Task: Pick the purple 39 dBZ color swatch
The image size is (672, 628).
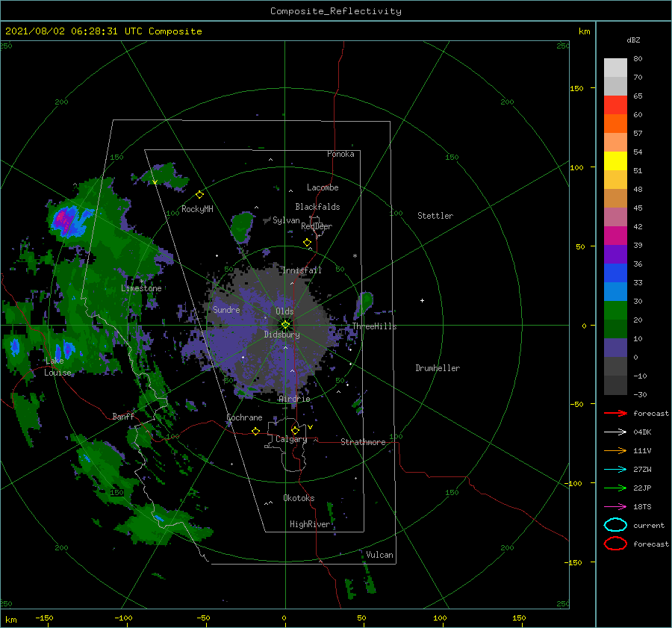Action: coord(615,254)
